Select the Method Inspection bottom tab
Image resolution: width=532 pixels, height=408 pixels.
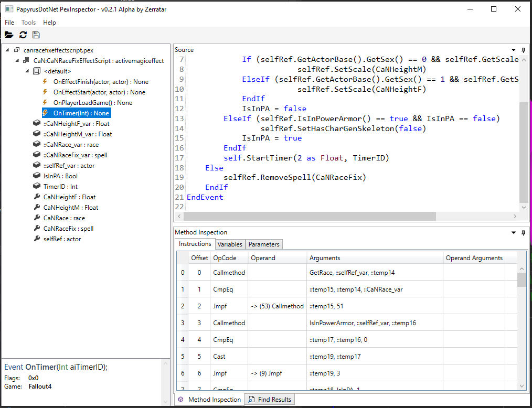(x=210, y=400)
